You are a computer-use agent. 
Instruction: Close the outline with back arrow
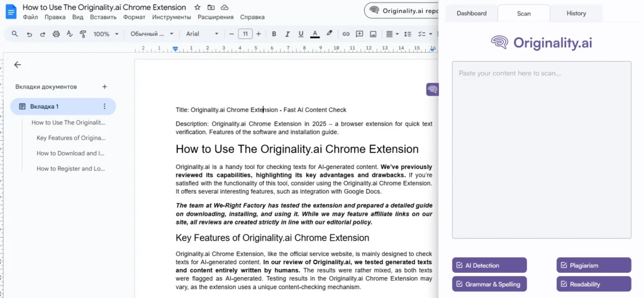click(17, 65)
